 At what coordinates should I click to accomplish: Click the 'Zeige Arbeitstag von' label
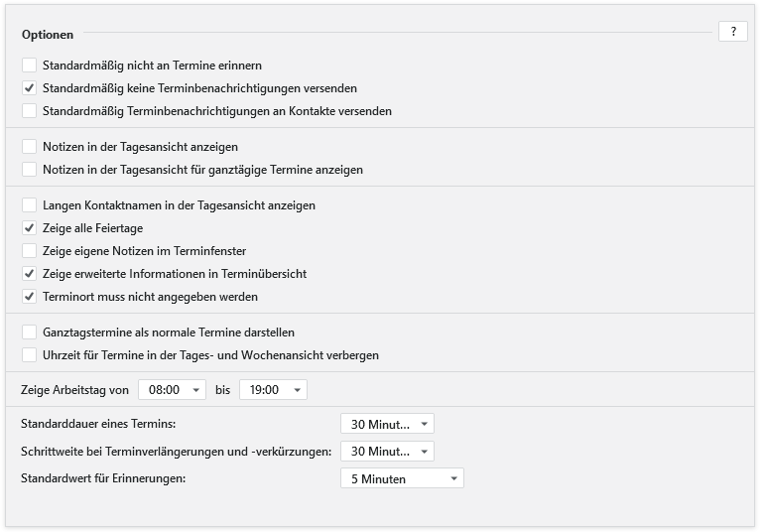pyautogui.click(x=74, y=390)
